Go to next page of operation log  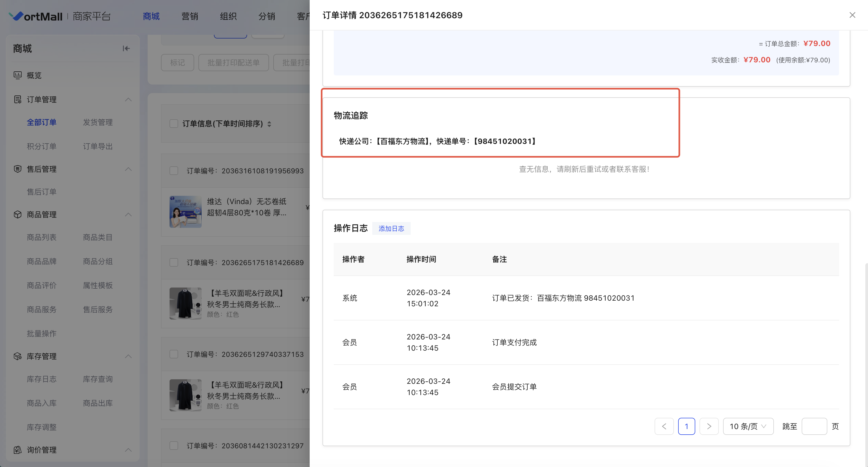(709, 426)
